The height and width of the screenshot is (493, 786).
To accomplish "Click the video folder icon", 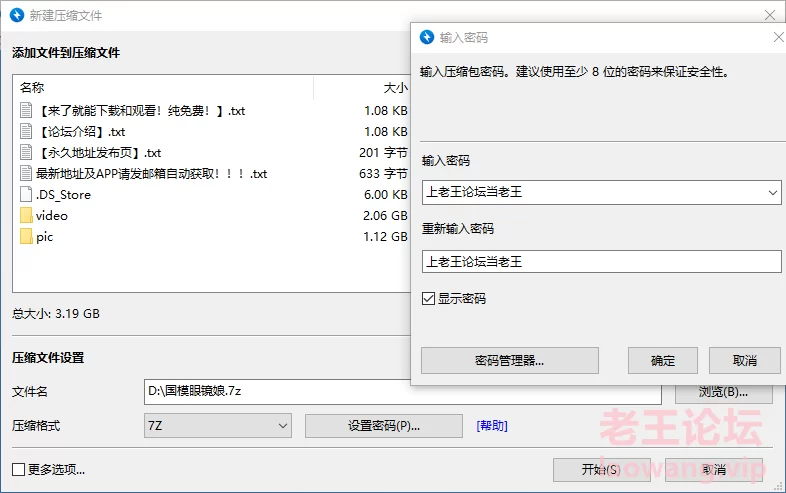I will [x=26, y=216].
